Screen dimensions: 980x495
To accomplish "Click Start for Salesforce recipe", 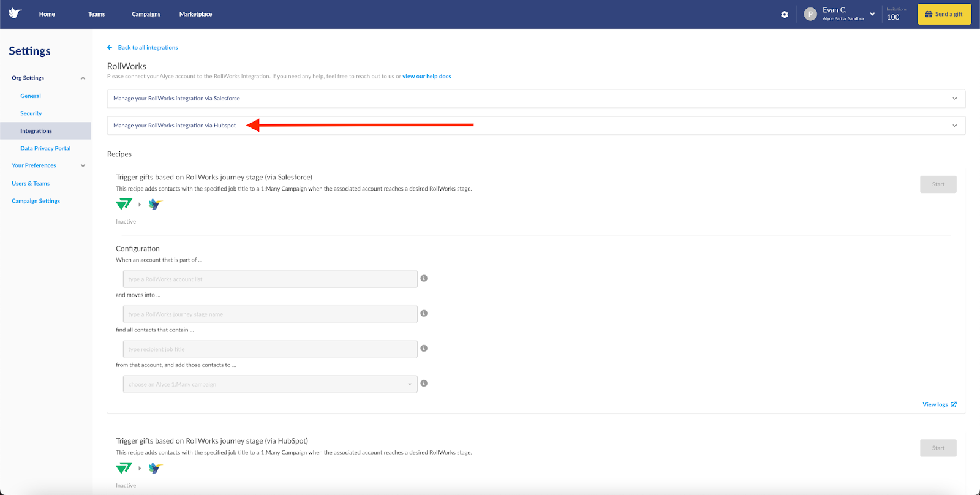I will [938, 184].
